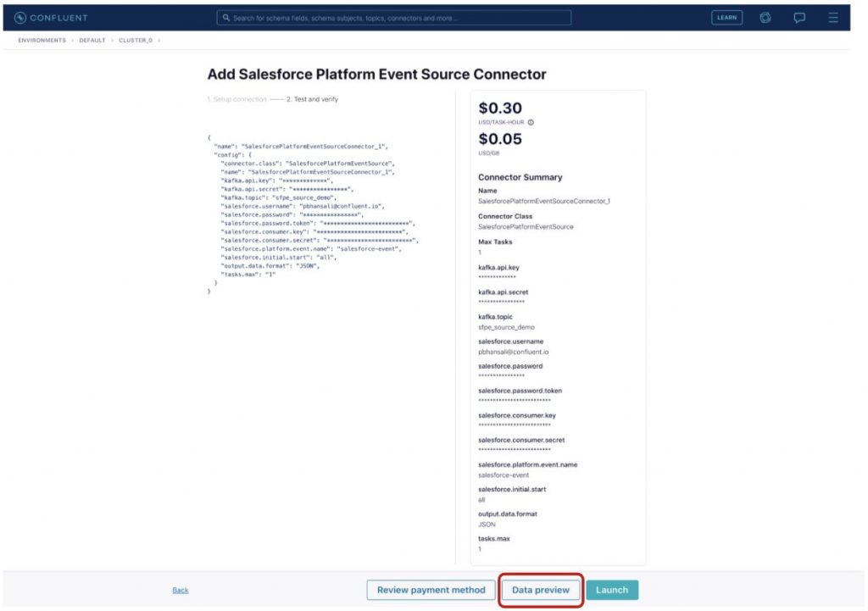Image resolution: width=868 pixels, height=611 pixels.
Task: Open the Data preview dialog
Action: pyautogui.click(x=541, y=590)
